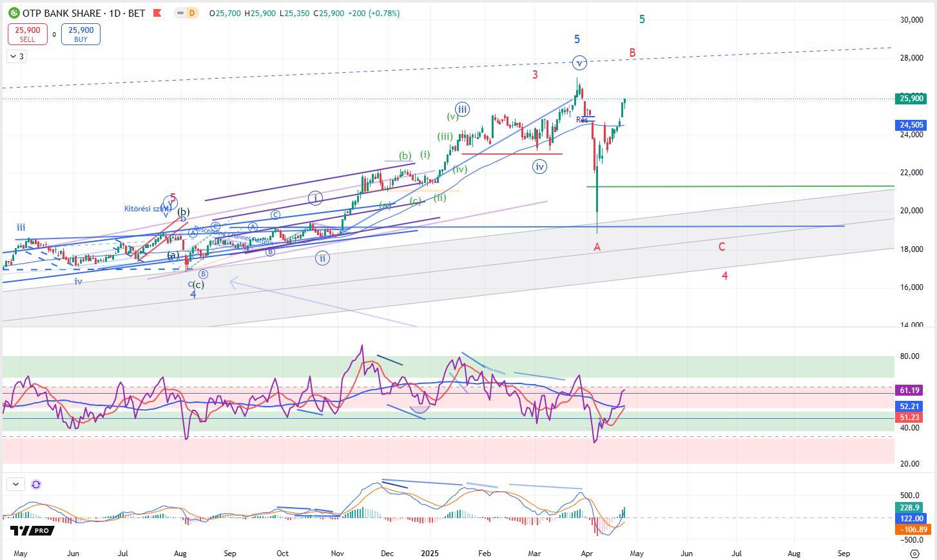Image resolution: width=937 pixels, height=560 pixels.
Task: Select the red wave label B
Action: click(633, 53)
